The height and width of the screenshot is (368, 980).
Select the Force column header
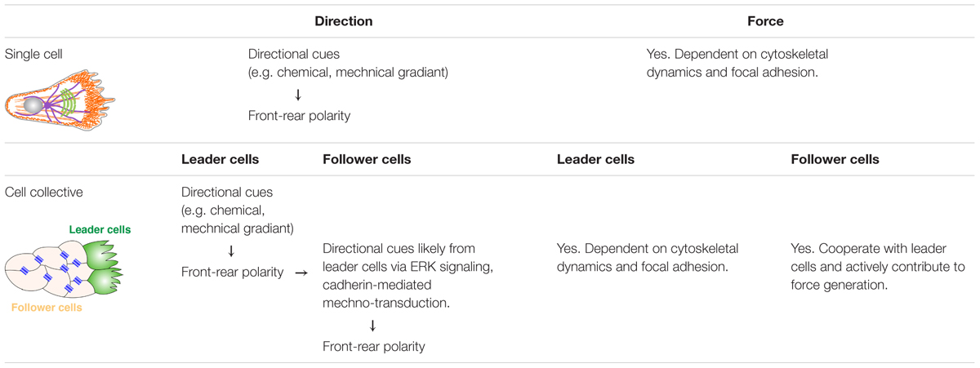(x=765, y=22)
